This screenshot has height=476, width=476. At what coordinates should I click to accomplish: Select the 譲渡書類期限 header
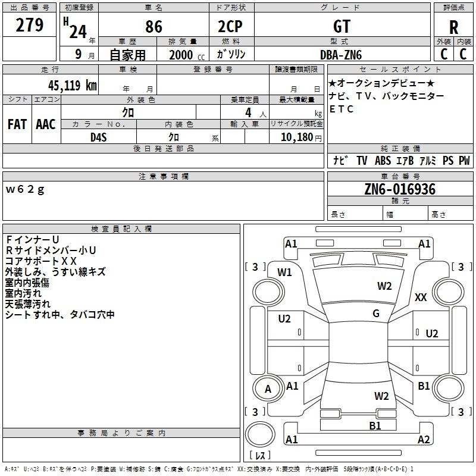296,69
